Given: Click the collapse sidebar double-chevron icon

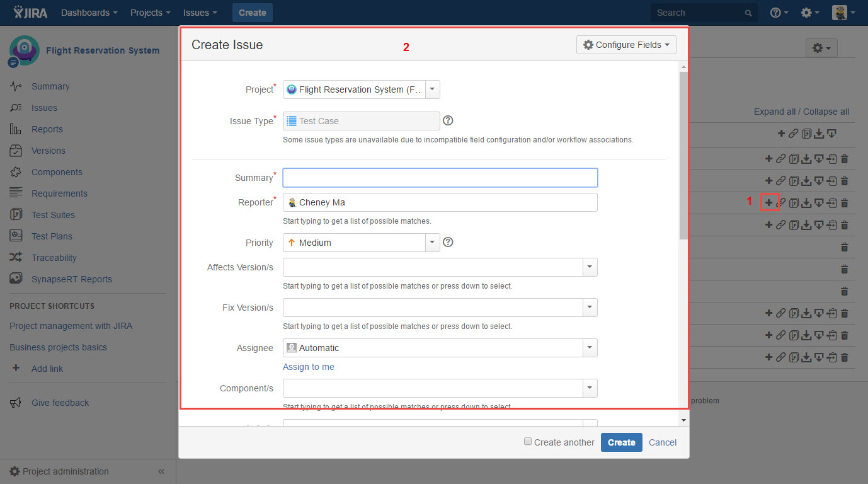Looking at the screenshot, I should pyautogui.click(x=161, y=471).
